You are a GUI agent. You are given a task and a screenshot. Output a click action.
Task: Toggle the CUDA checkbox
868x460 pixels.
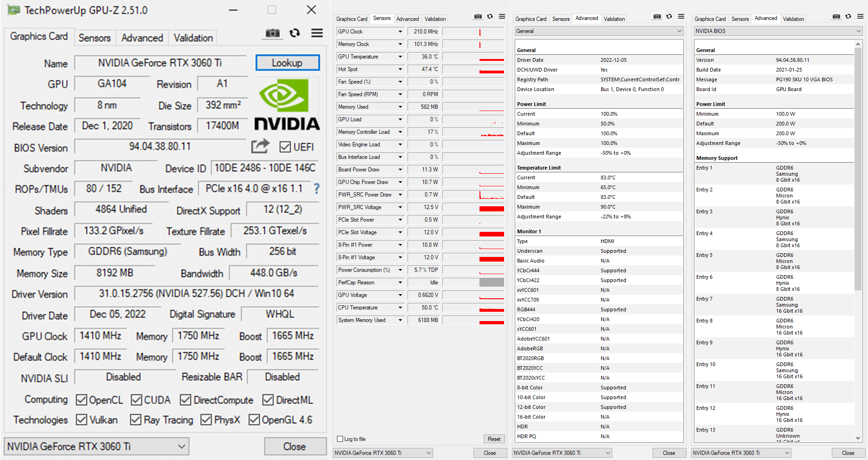point(136,400)
